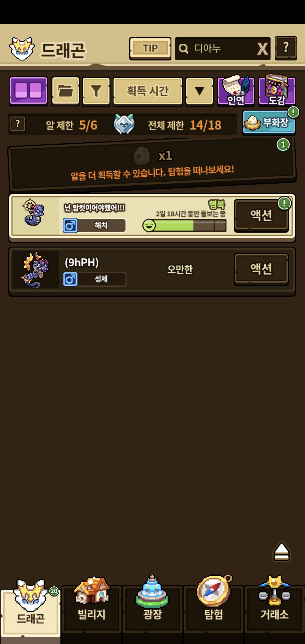Open the funnel filter button
The image size is (305, 644).
(x=96, y=91)
